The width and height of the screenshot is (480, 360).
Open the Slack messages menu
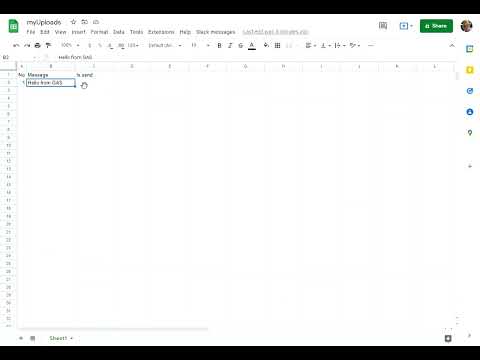tap(216, 32)
